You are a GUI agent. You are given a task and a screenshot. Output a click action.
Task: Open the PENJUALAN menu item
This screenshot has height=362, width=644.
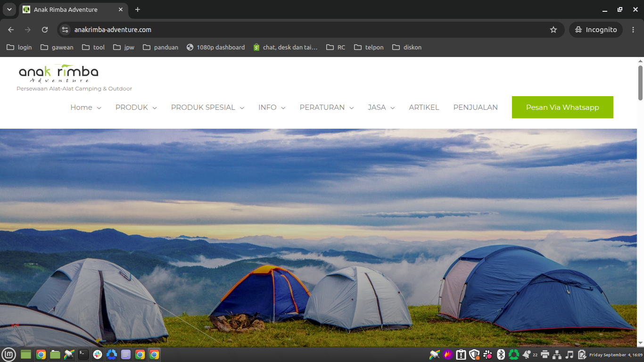476,107
